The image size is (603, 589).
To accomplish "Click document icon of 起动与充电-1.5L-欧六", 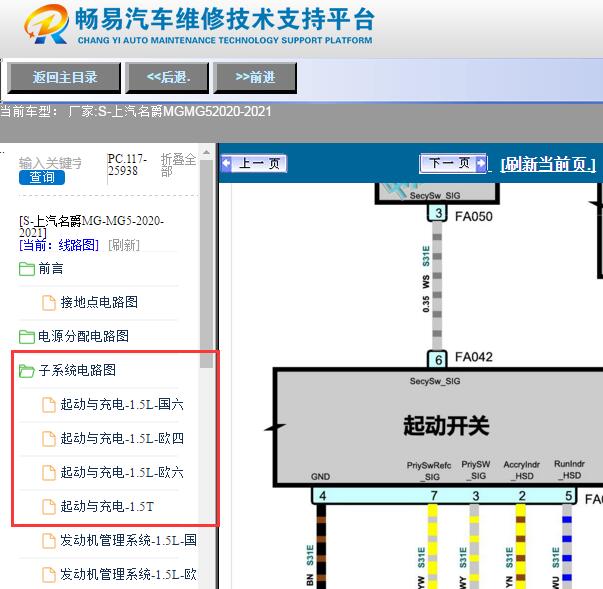I will [x=49, y=473].
